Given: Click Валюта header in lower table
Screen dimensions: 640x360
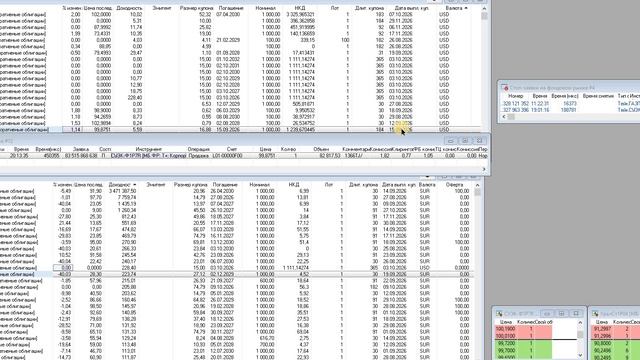Looking at the screenshot, I should (427, 185).
